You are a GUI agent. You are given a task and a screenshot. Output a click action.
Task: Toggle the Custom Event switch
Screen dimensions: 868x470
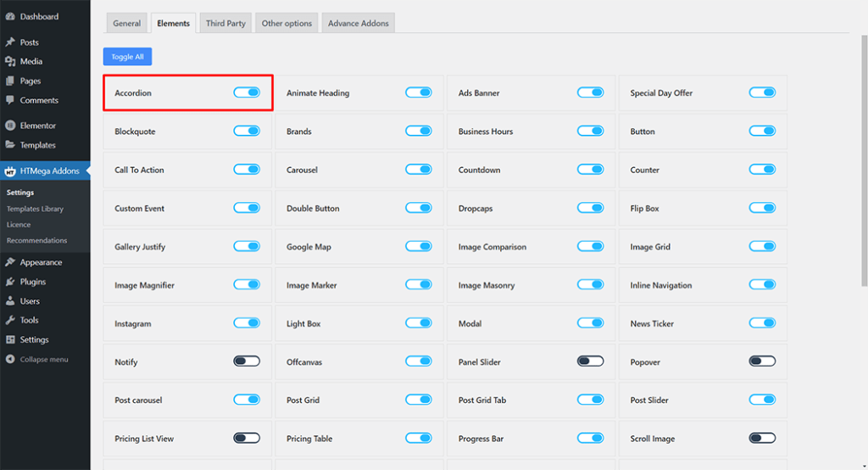coord(247,208)
